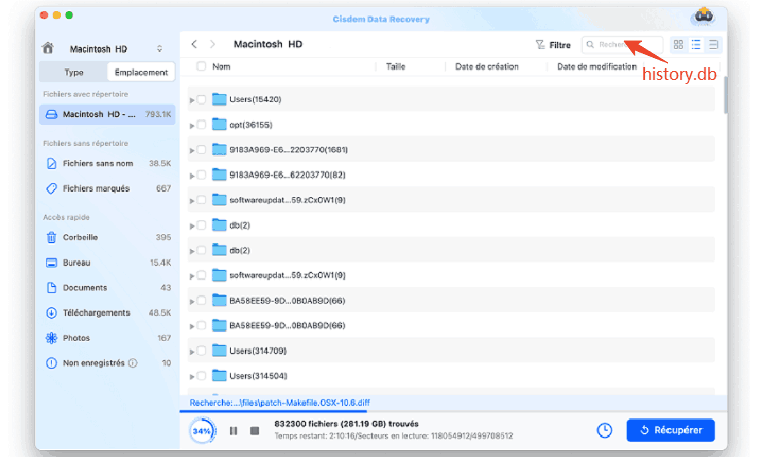Check the Users(314709) folder checkbox
This screenshot has height=457, width=763.
[x=201, y=351]
